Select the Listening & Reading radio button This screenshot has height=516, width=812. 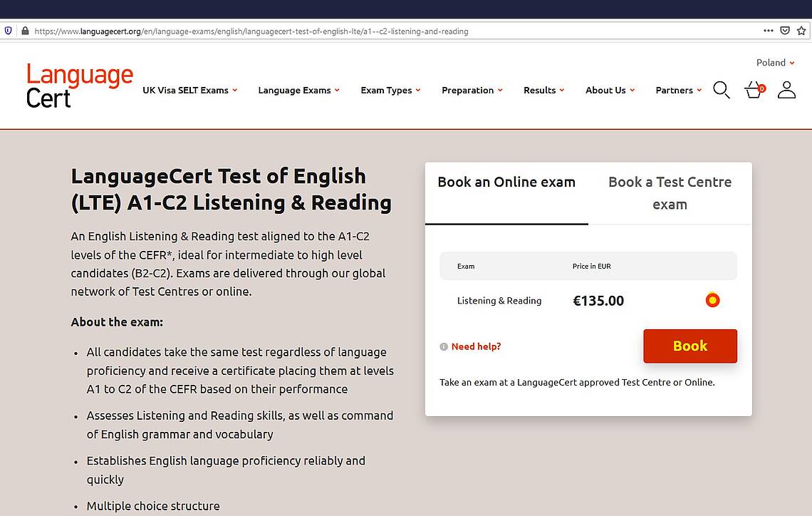(712, 300)
